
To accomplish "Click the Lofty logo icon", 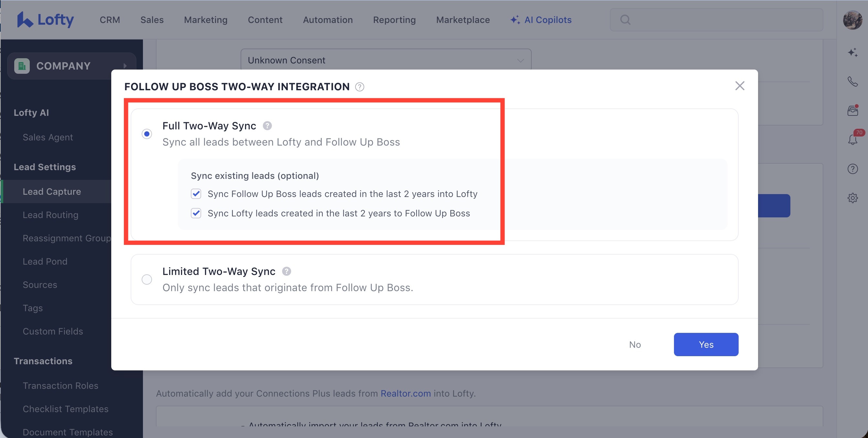I will coord(25,19).
